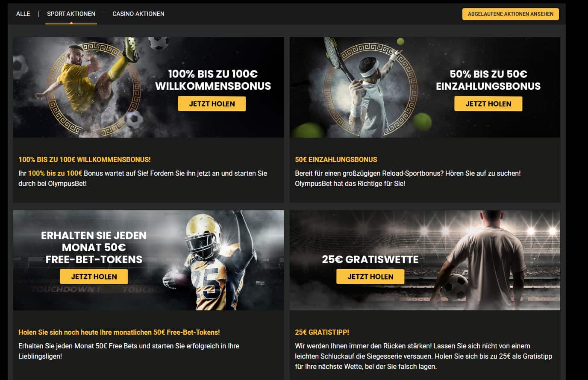Click the ABGELAUFENE AKTIONEN ANSEHEN button
Viewport: 588px width, 380px height.
pos(510,14)
